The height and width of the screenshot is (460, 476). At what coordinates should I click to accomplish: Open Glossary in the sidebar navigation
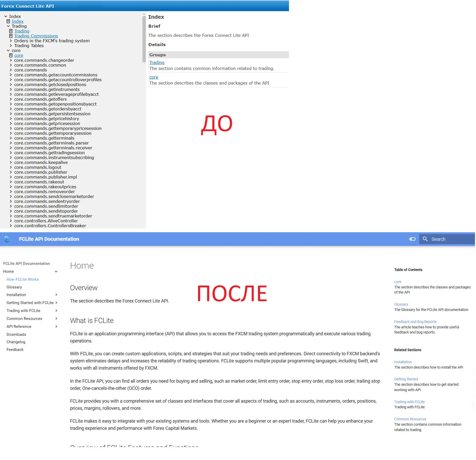(14, 287)
